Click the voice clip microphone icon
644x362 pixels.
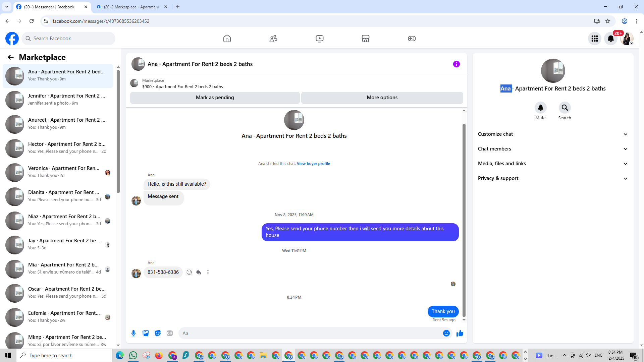(x=133, y=333)
